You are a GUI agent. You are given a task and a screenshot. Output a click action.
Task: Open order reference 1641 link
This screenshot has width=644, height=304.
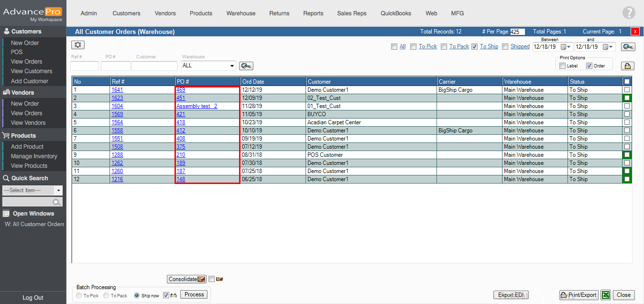coord(117,90)
